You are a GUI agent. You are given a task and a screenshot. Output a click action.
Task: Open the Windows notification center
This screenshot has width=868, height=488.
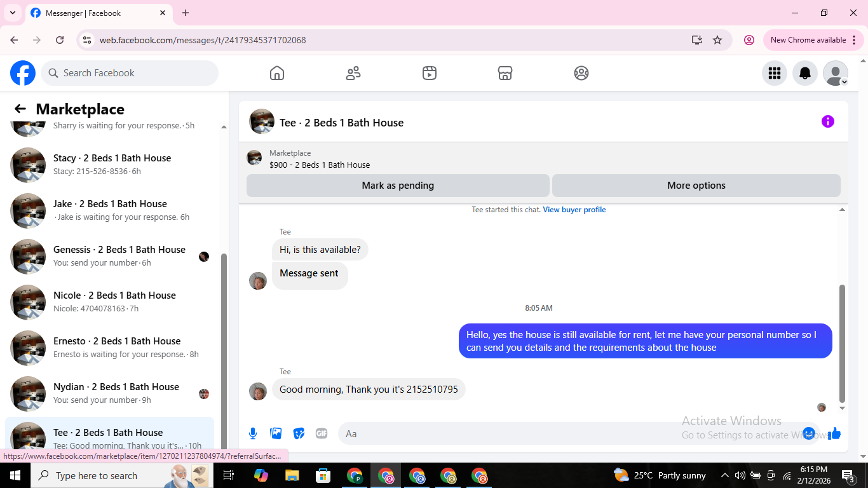tap(848, 475)
